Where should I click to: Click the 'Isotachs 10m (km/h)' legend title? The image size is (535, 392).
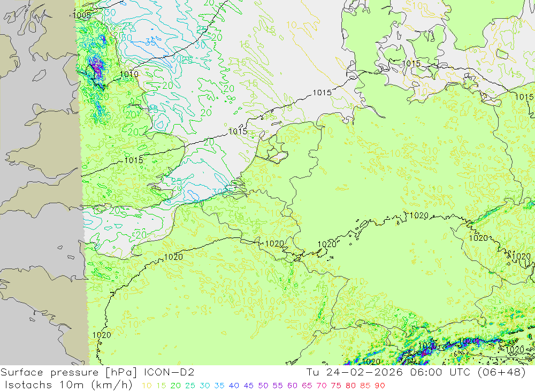click(x=68, y=385)
